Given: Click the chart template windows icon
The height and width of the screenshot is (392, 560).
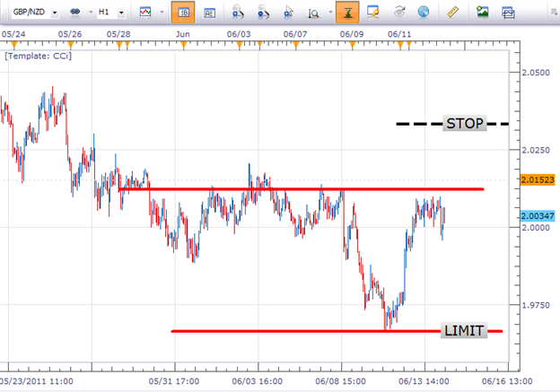Looking at the screenshot, I should click(508, 13).
